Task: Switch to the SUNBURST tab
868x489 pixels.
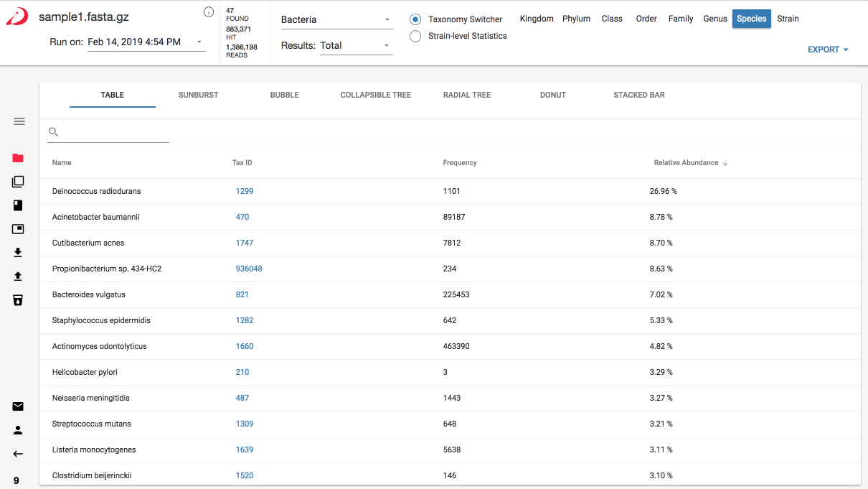Action: pos(198,95)
